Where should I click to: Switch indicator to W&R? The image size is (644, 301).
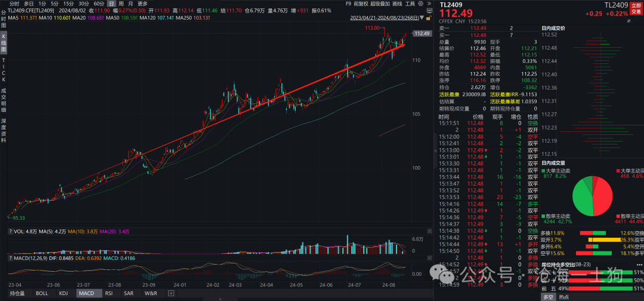pos(151,293)
